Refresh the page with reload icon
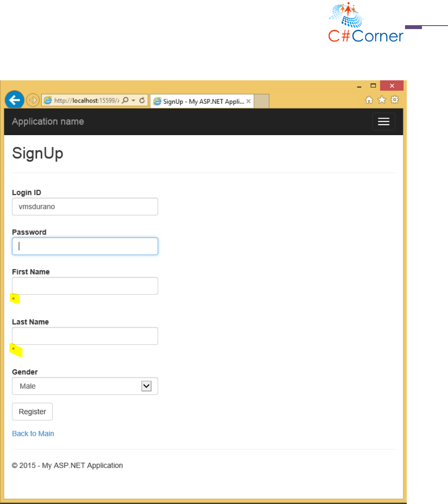The height and width of the screenshot is (504, 448). coord(142,100)
